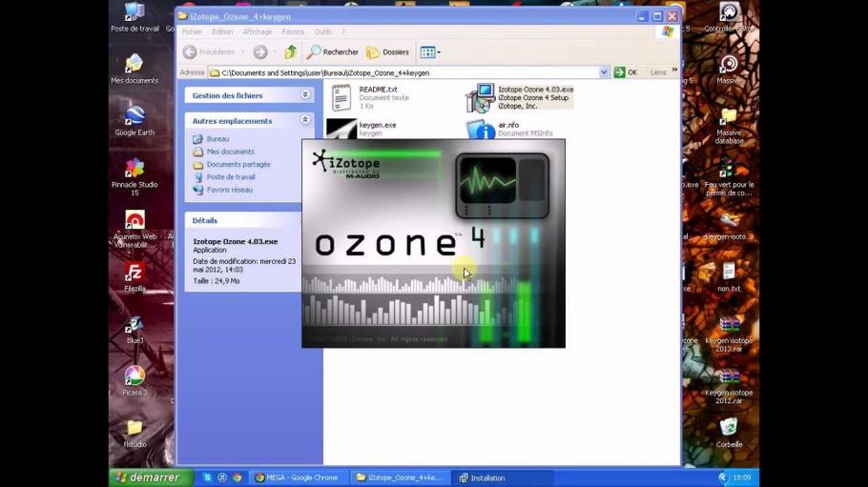Click the 18:09 taskbar clock
The width and height of the screenshot is (868, 487).
coord(742,477)
